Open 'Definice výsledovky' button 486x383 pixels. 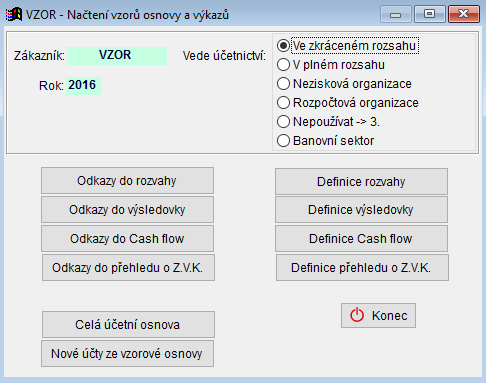[x=361, y=210]
